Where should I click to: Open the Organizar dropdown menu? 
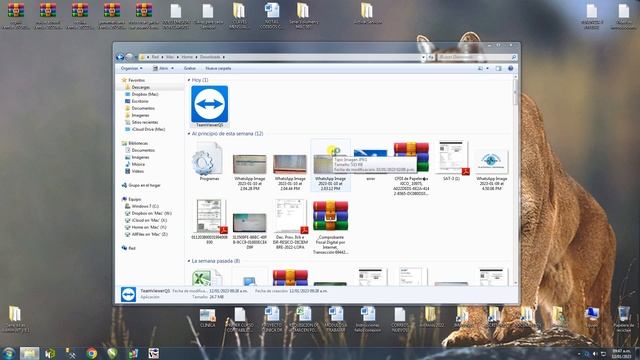coord(131,68)
